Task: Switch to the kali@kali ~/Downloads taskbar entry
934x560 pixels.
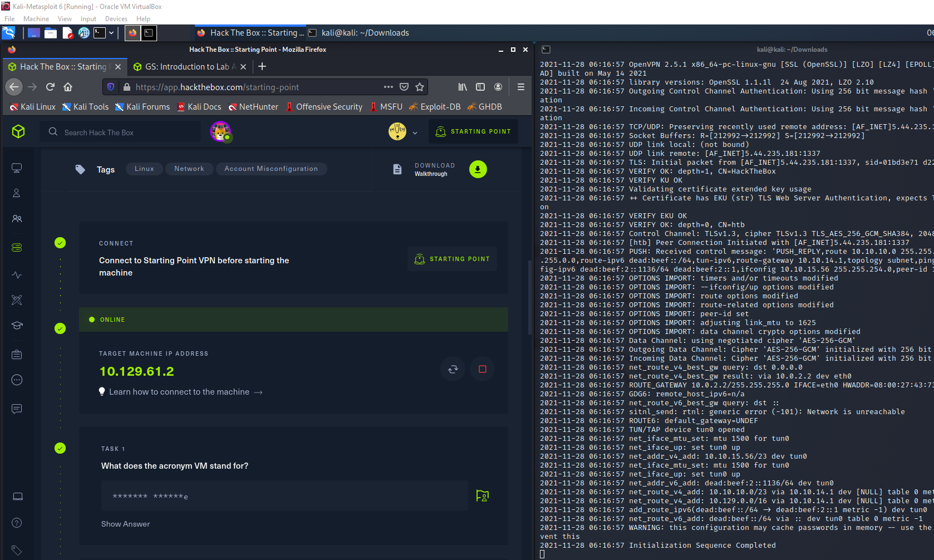Action: pyautogui.click(x=359, y=33)
